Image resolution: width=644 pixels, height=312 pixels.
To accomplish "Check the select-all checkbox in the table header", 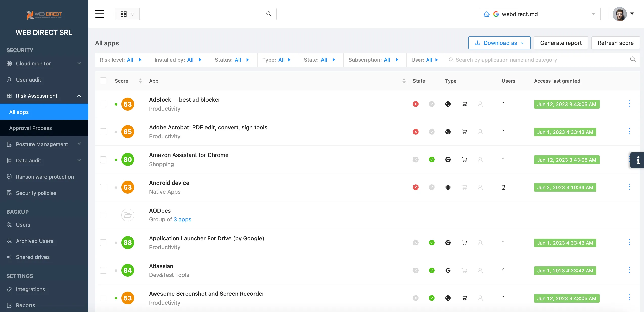I will pos(103,81).
